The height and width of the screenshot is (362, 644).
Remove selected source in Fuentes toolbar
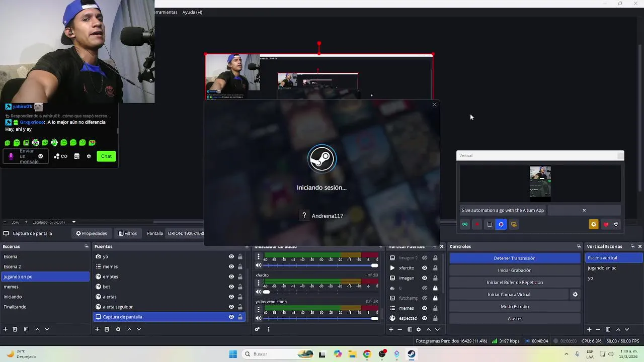click(107, 329)
